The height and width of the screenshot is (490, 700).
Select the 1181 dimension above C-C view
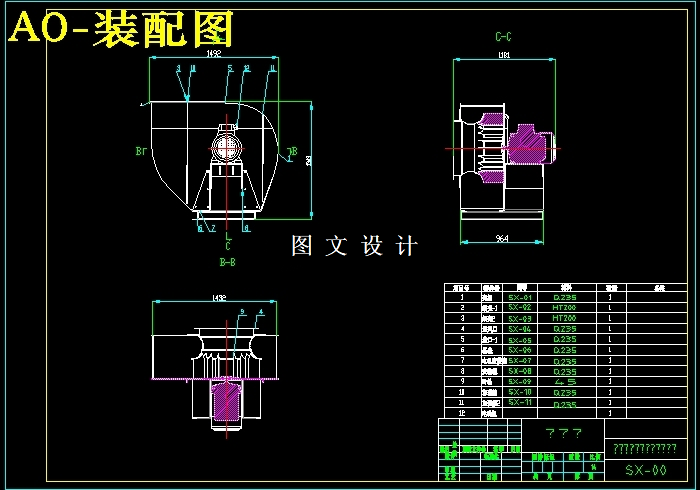(504, 55)
